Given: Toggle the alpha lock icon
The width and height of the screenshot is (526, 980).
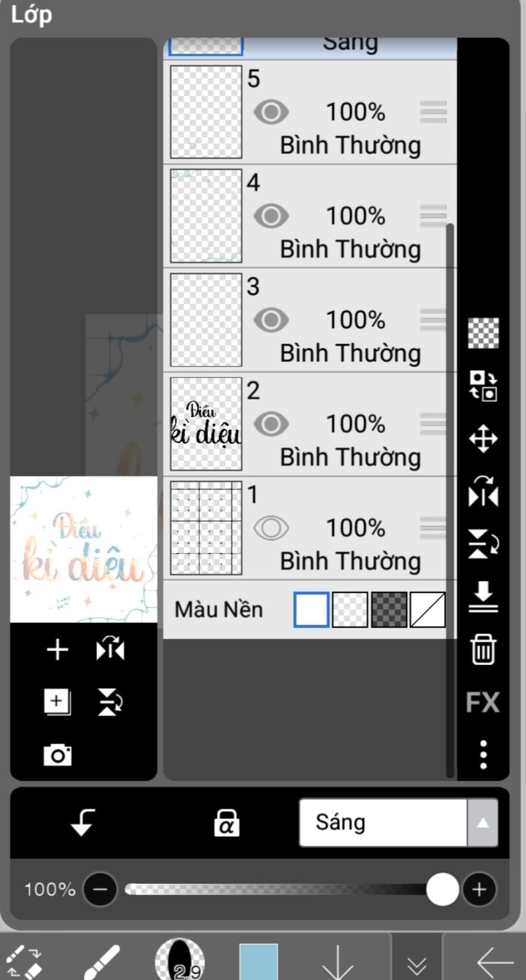Looking at the screenshot, I should pos(227,823).
